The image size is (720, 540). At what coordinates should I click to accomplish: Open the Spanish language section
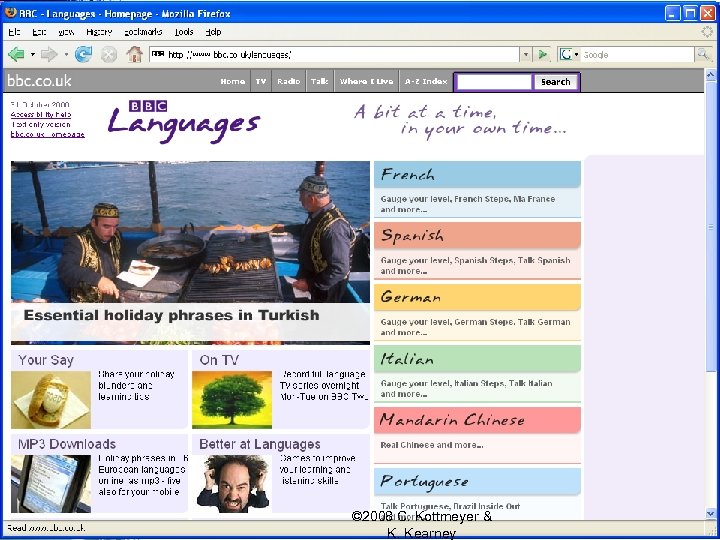tap(477, 236)
